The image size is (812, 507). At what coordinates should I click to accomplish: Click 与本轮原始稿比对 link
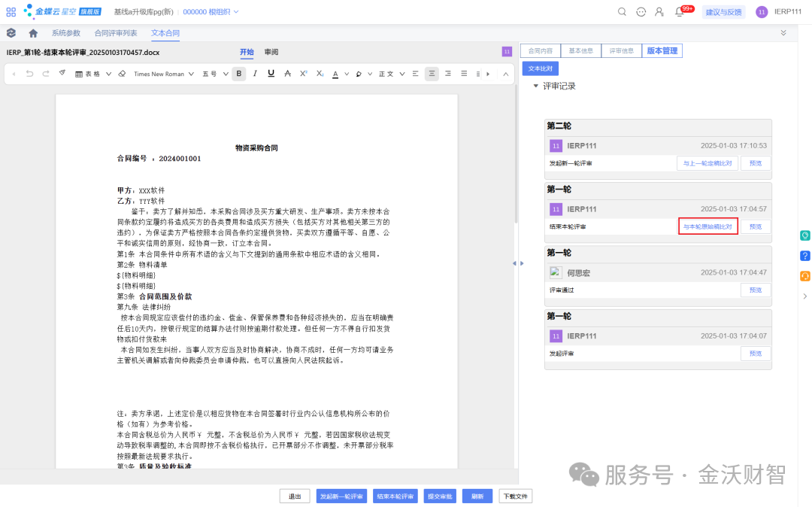click(708, 226)
